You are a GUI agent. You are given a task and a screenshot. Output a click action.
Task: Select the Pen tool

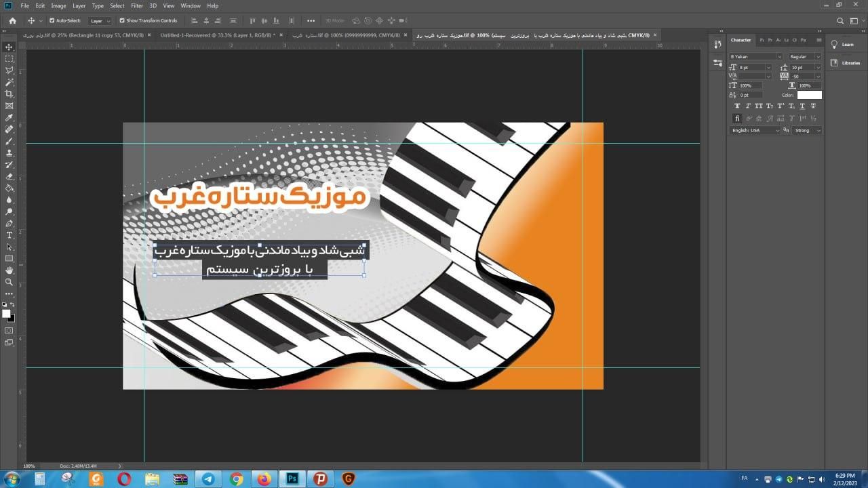pyautogui.click(x=9, y=224)
